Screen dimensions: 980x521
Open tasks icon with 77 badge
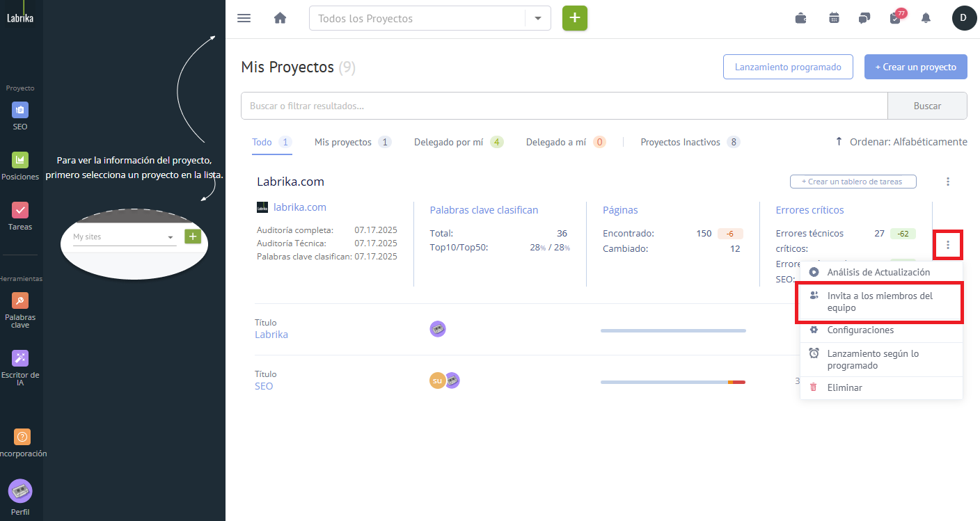[x=896, y=17]
